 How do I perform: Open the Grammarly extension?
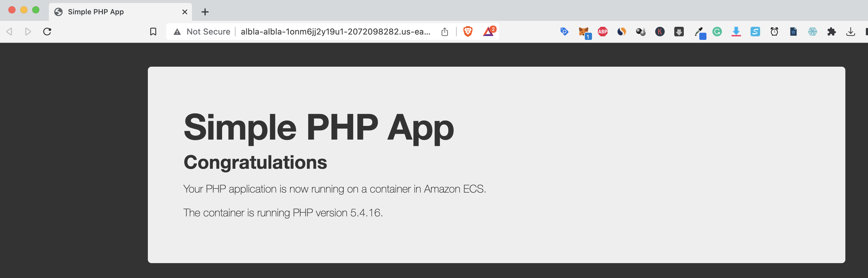point(718,31)
